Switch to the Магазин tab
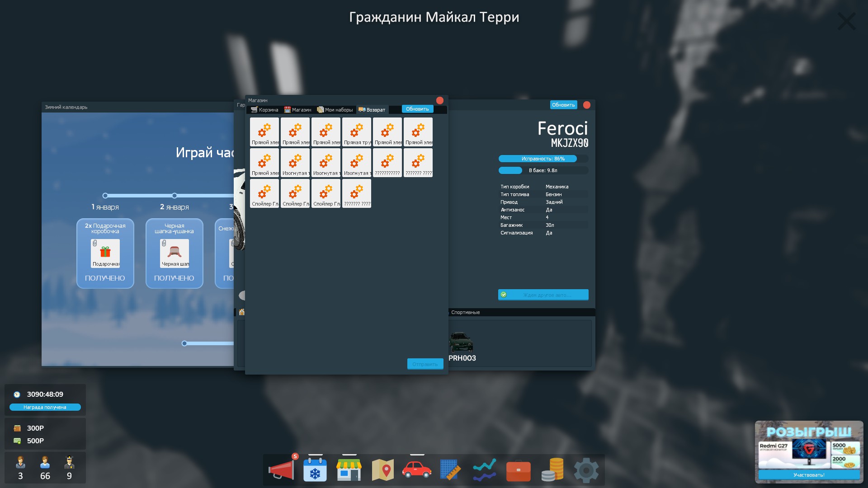The width and height of the screenshot is (868, 488). [x=297, y=110]
